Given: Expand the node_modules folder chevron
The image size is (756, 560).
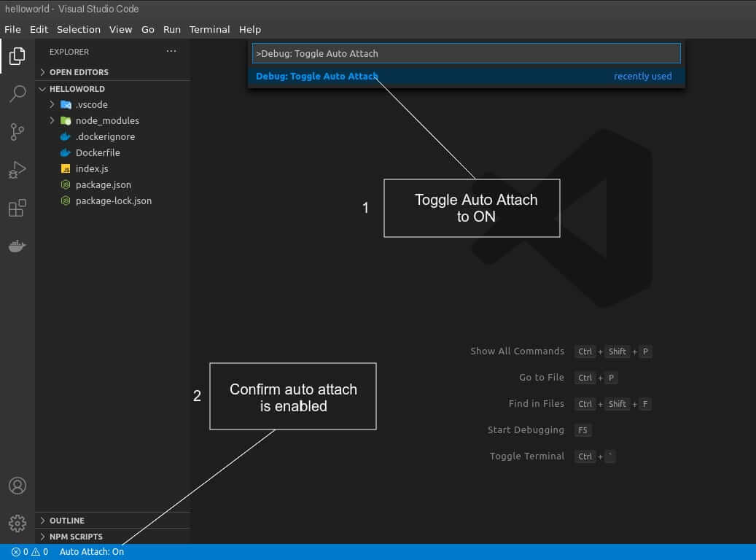Looking at the screenshot, I should coord(52,120).
